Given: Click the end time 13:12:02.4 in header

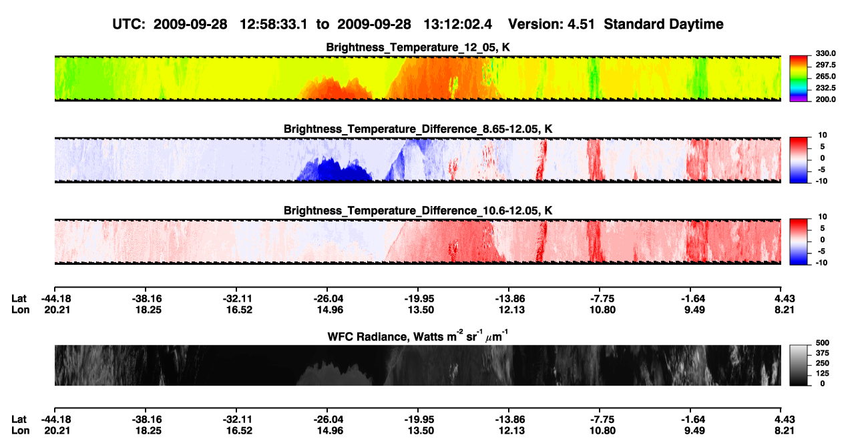Looking at the screenshot, I should (x=458, y=25).
